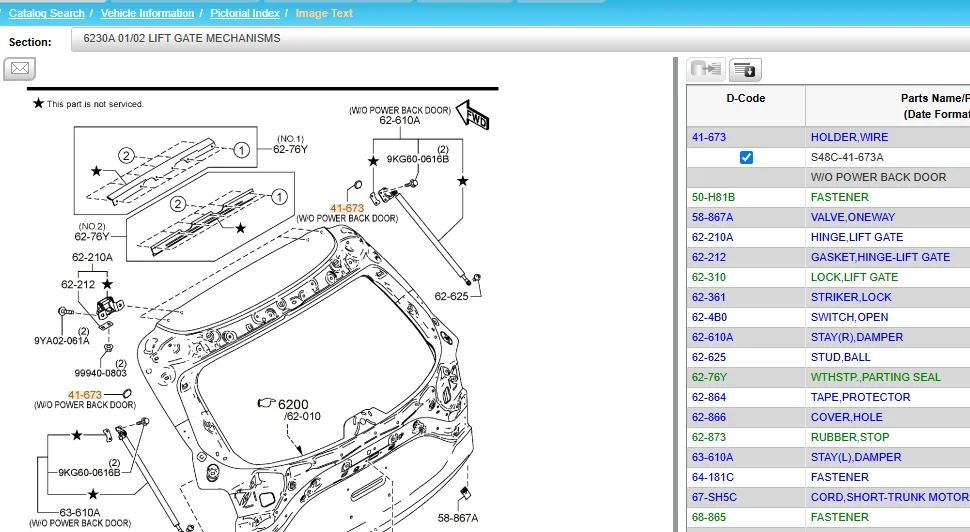Click 62-625 stud callout in diagram
The image size is (970, 532).
451,296
